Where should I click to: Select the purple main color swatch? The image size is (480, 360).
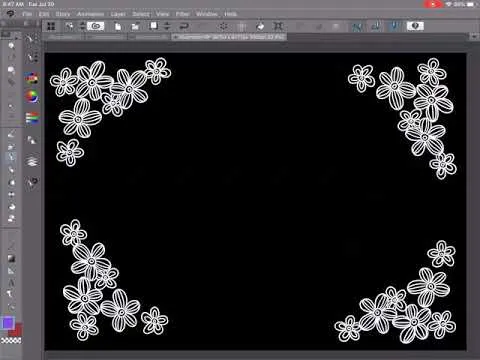(8, 323)
